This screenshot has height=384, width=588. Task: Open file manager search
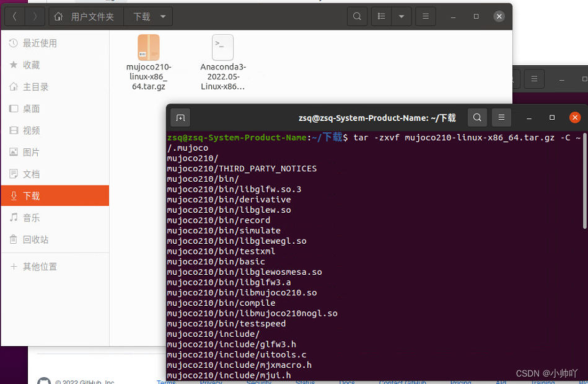pyautogui.click(x=357, y=17)
